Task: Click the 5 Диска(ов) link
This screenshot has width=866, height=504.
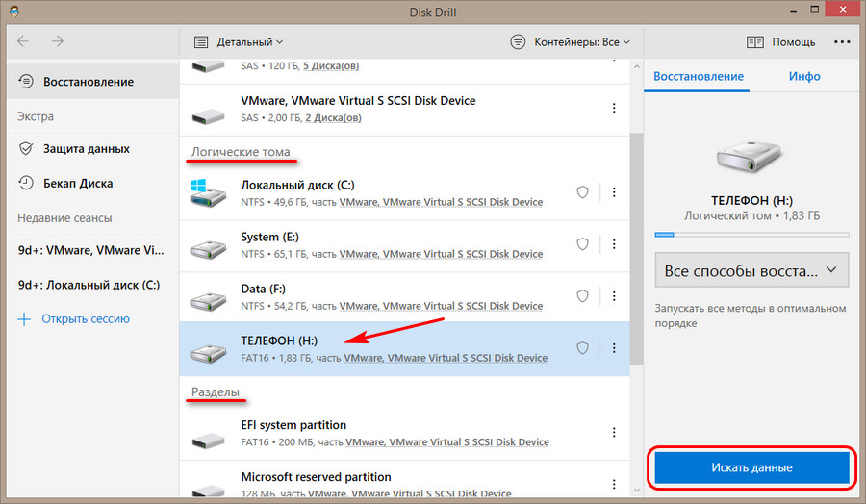Action: [x=331, y=65]
